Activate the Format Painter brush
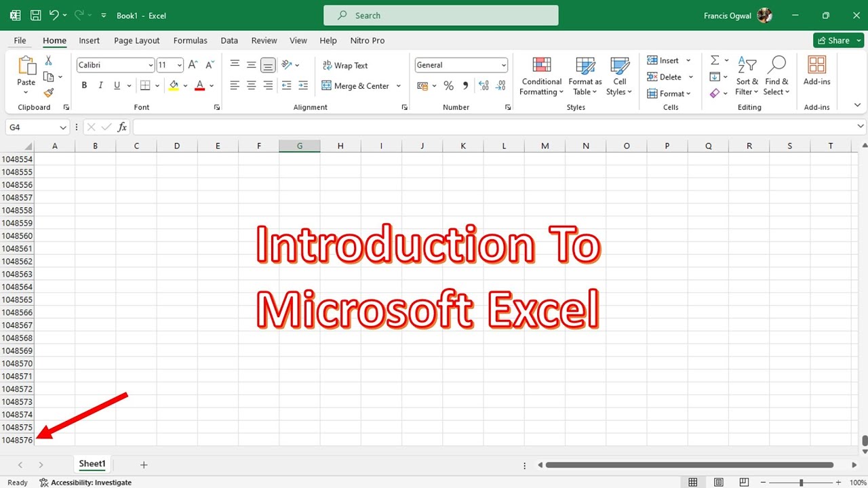Viewport: 868px width, 488px height. [x=49, y=93]
